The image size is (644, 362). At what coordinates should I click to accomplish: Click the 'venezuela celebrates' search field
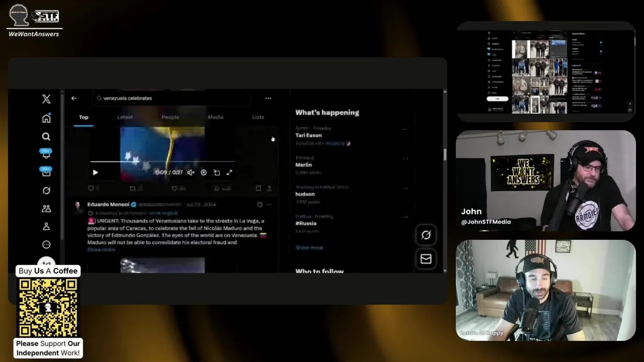171,99
